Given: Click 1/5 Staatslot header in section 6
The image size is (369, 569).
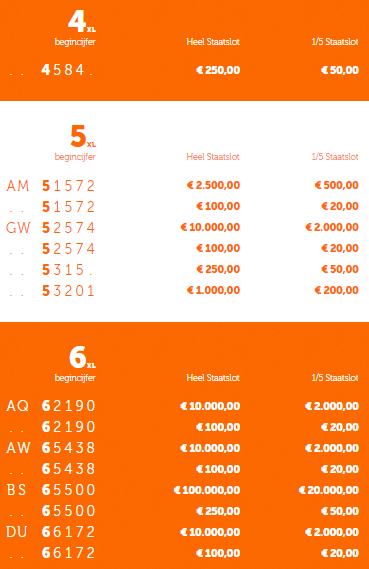Looking at the screenshot, I should [x=335, y=378].
